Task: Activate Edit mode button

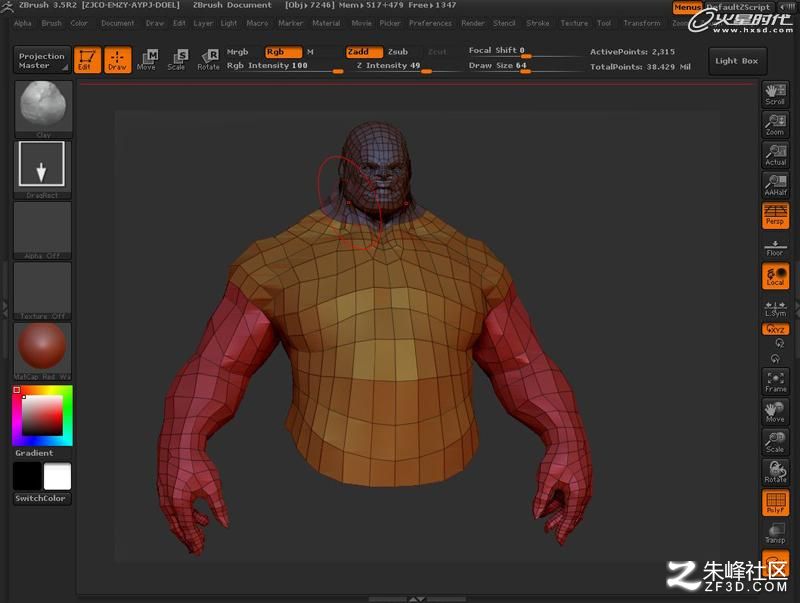Action: point(87,60)
